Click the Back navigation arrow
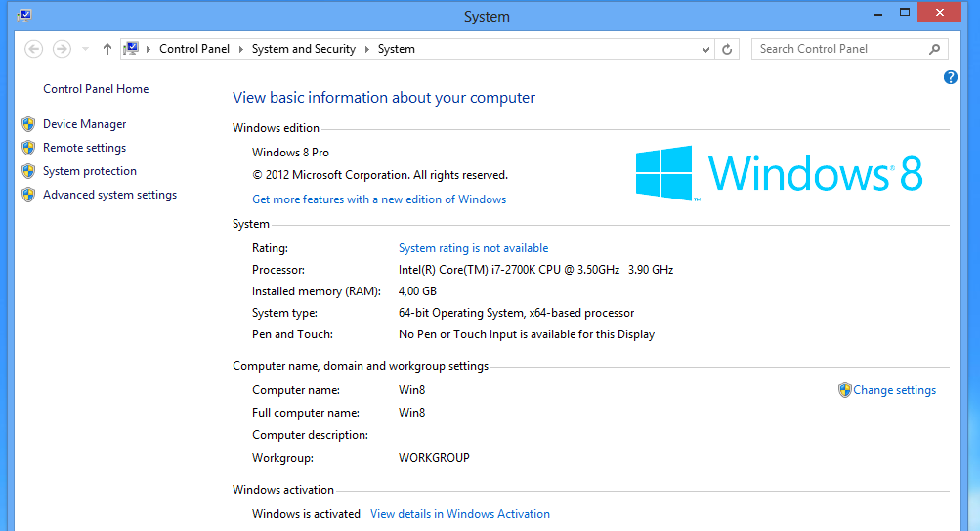Viewport: 980px width, 531px height. pyautogui.click(x=34, y=49)
